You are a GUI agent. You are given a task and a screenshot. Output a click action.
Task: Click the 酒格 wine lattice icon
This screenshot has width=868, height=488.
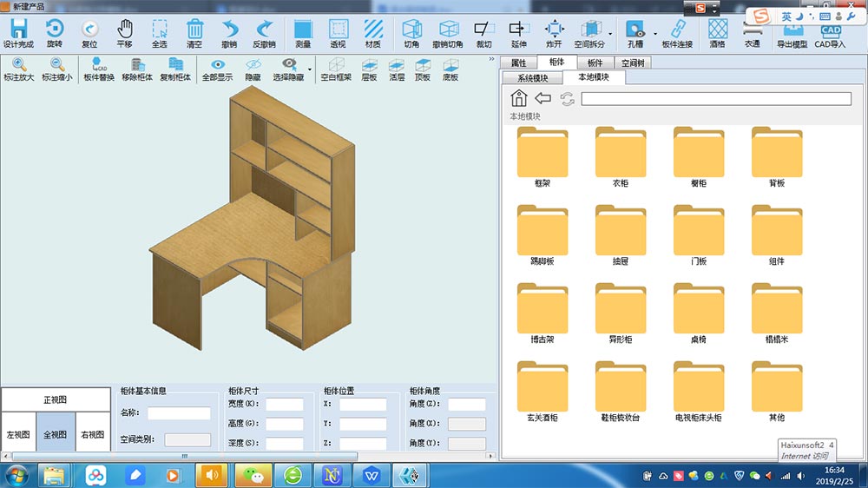coord(718,29)
